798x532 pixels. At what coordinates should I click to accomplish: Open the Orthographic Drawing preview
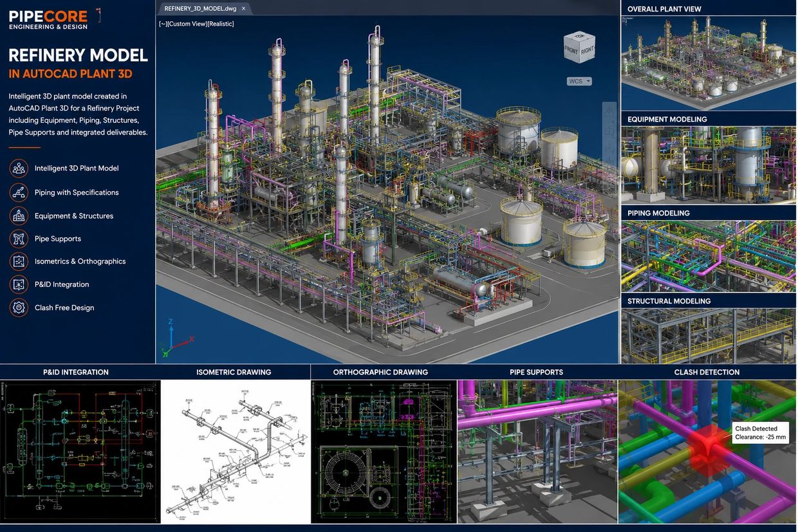384,451
